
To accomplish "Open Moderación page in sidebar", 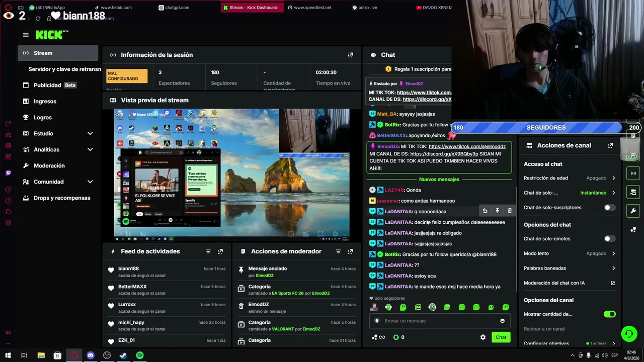I will point(58,165).
